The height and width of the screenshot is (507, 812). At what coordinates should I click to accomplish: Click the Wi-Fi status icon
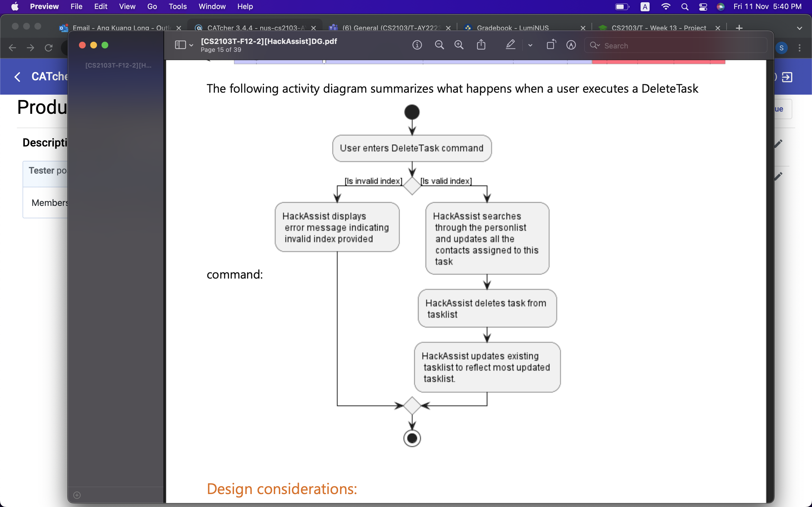pos(665,7)
